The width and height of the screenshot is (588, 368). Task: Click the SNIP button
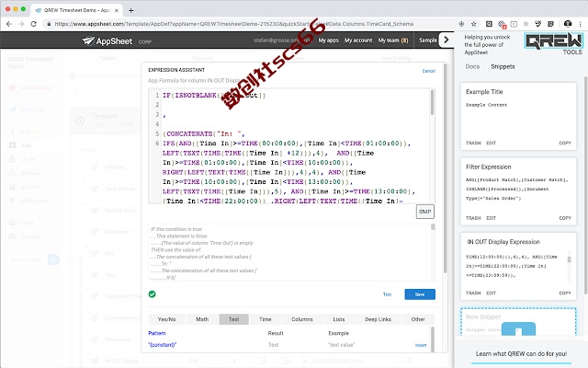424,212
